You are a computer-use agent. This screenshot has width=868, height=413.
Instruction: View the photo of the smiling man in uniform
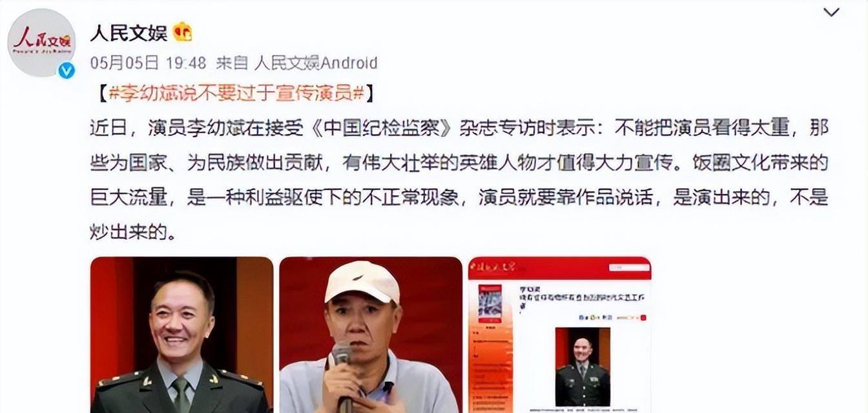tap(181, 335)
